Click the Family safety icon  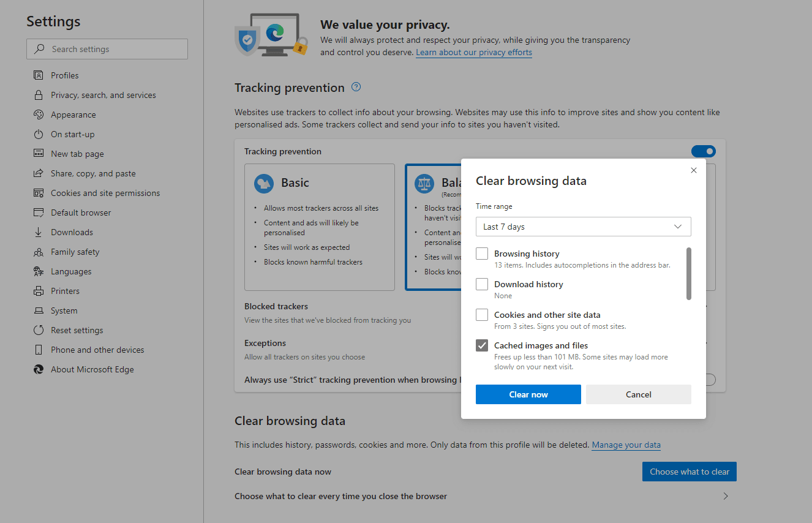[x=39, y=252]
